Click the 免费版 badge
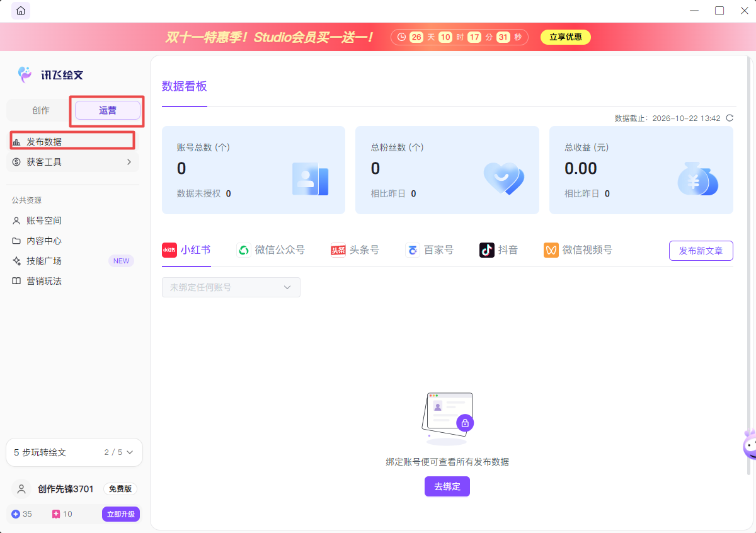756x533 pixels. pyautogui.click(x=120, y=489)
